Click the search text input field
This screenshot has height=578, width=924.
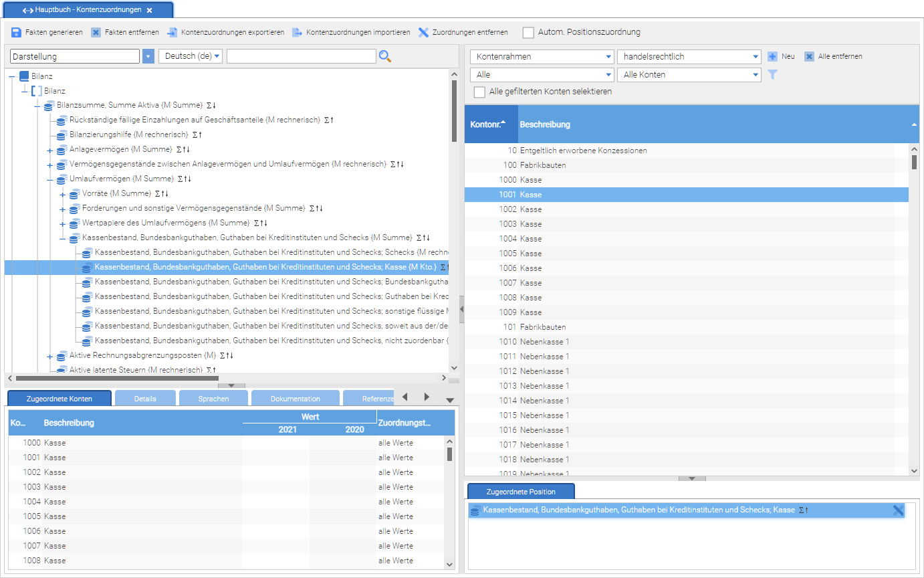(x=300, y=56)
